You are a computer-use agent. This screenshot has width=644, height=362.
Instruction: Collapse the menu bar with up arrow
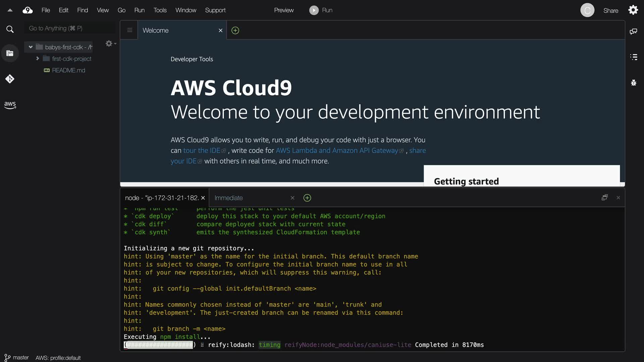10,10
